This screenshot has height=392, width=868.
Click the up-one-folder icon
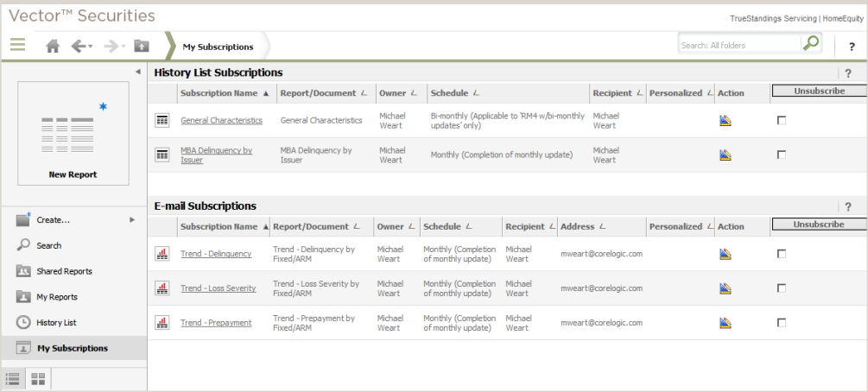[142, 46]
